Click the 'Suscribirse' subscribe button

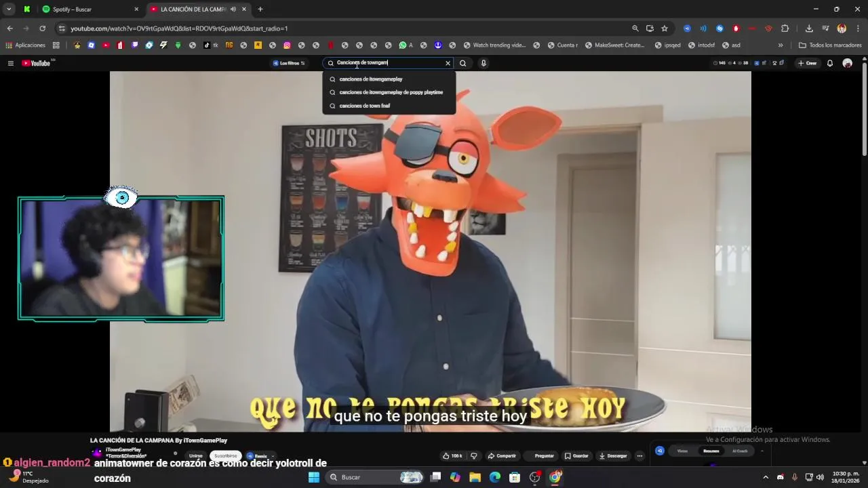click(x=226, y=456)
